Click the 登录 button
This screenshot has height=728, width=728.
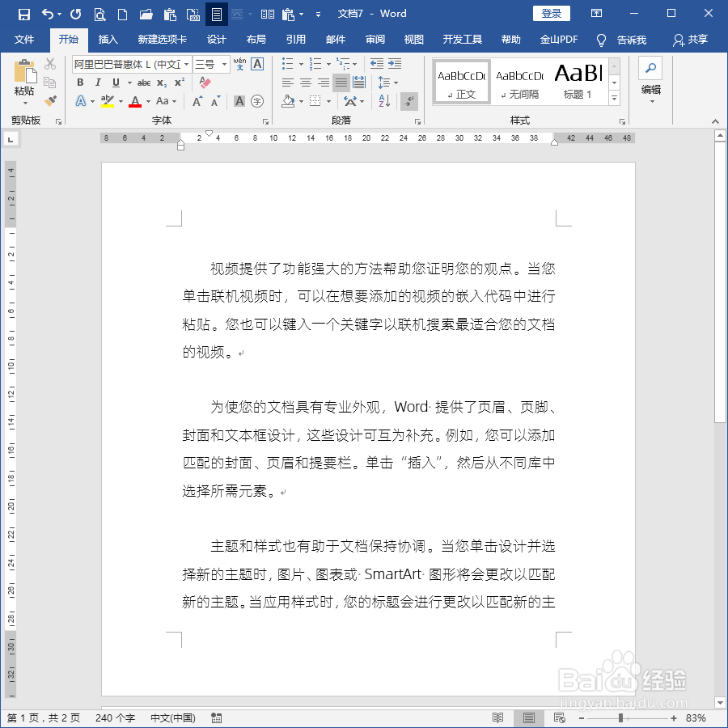pyautogui.click(x=552, y=13)
